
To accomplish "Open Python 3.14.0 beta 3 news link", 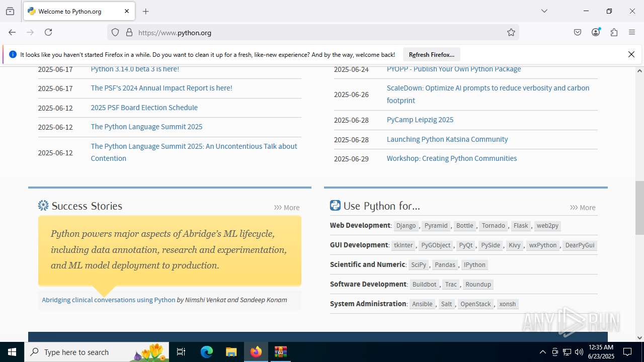I will tap(135, 69).
